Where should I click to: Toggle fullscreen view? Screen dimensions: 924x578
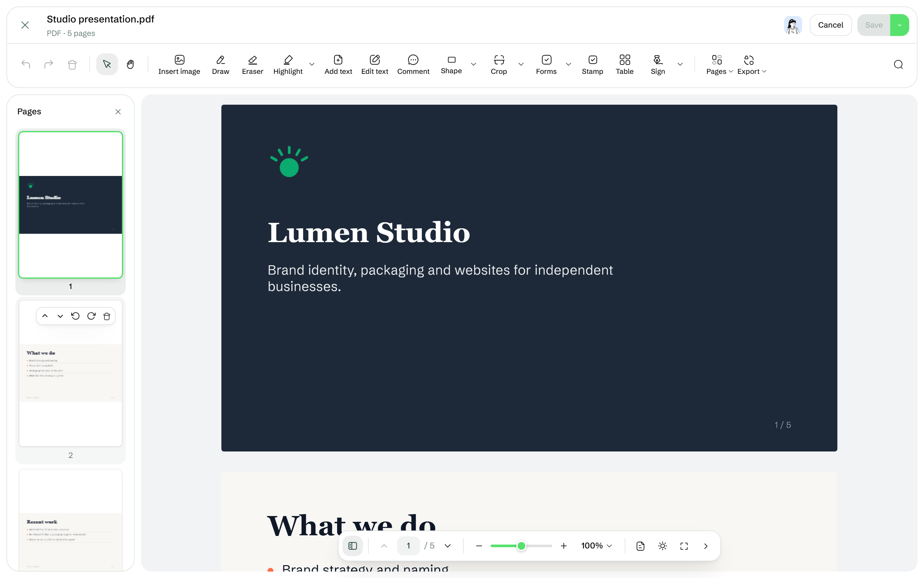tap(684, 546)
